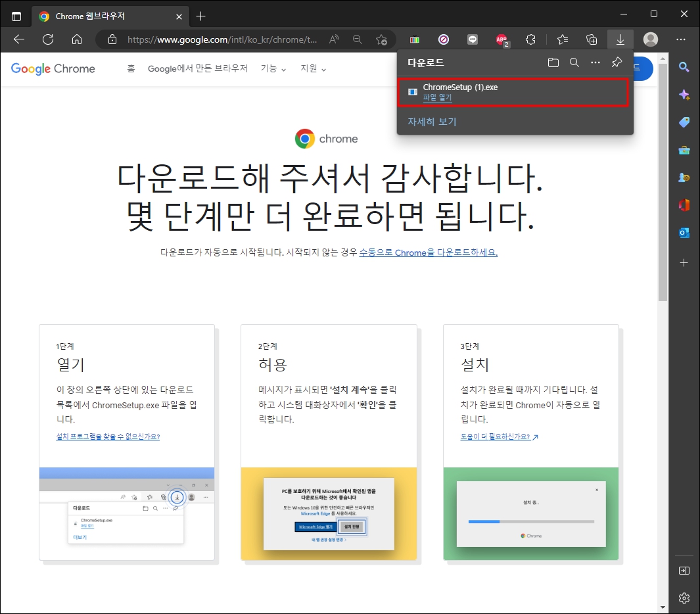Hide the sidebar with panel icon
The image size is (700, 614).
tap(684, 571)
